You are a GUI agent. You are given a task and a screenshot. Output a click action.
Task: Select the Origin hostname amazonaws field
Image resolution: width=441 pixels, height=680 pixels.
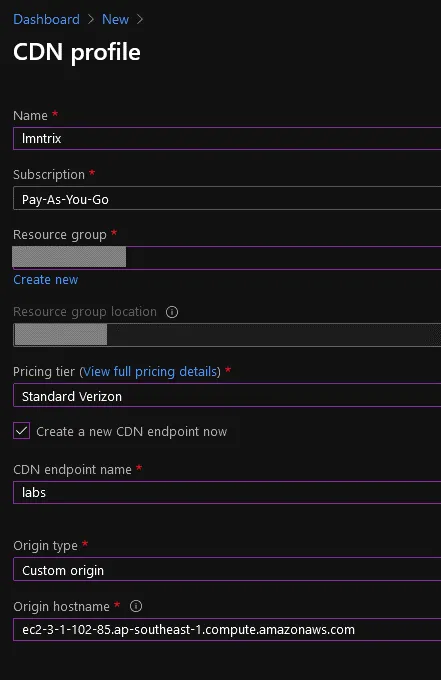click(x=227, y=630)
